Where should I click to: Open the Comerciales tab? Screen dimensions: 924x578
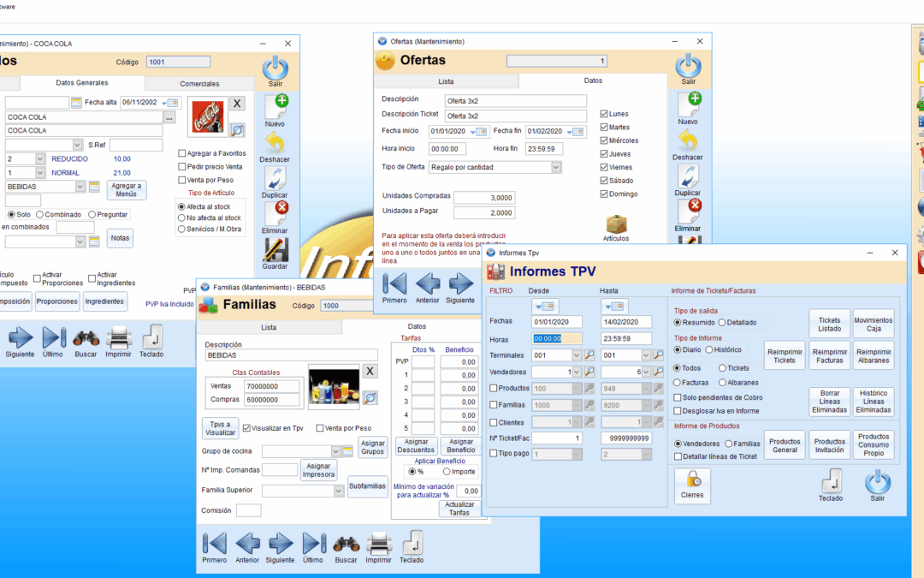tap(199, 83)
